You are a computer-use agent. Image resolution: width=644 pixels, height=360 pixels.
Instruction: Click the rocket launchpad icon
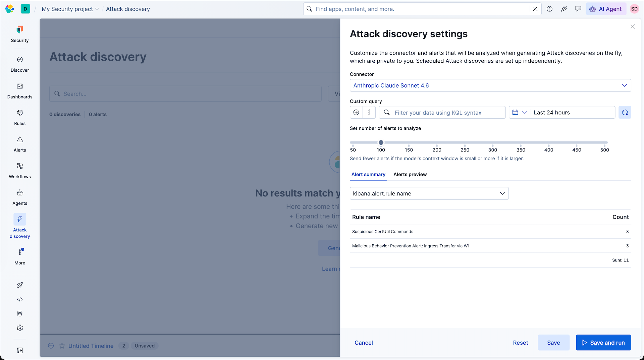point(20,285)
